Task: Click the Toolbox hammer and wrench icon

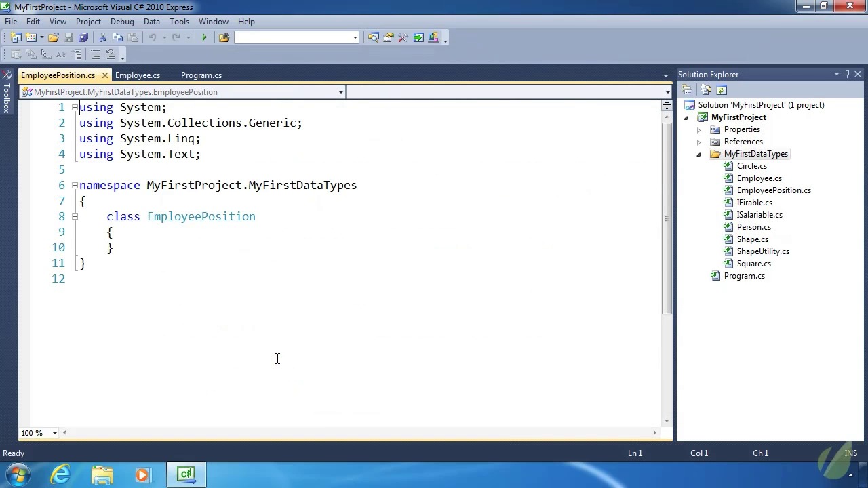Action: (403, 38)
